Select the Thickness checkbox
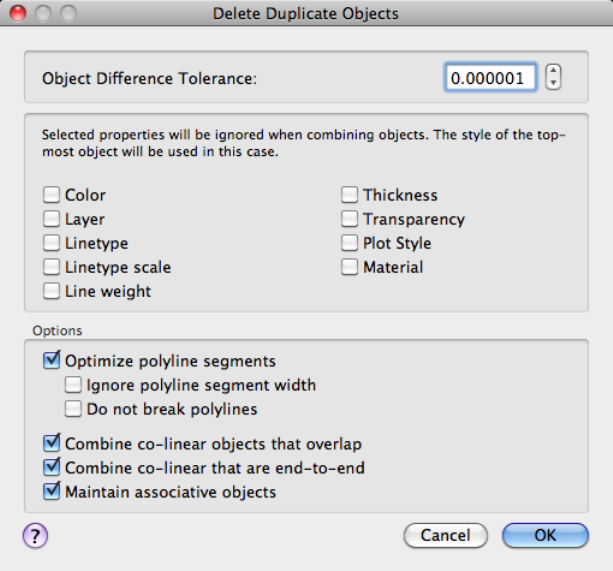 pyautogui.click(x=350, y=195)
